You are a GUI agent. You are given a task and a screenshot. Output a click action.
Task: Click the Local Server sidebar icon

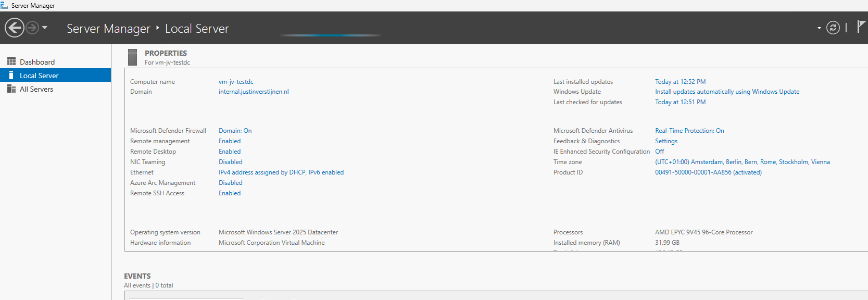(x=11, y=76)
